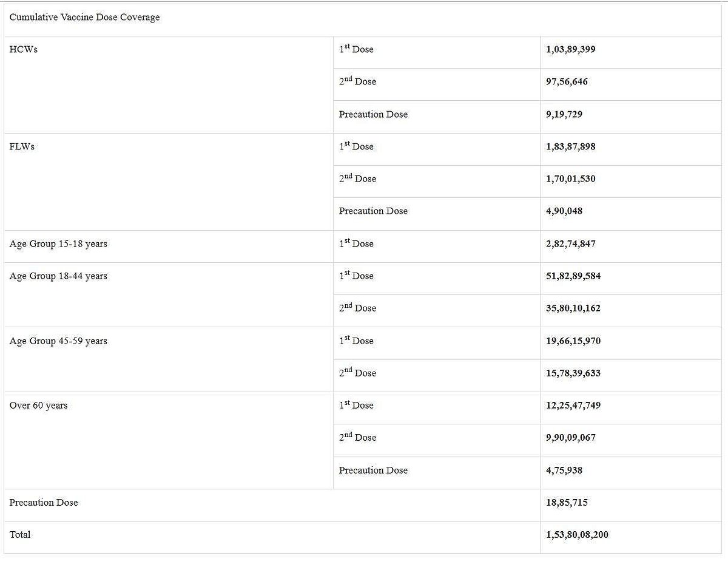Image resolution: width=728 pixels, height=564 pixels.
Task: Select the Over 60 years label
Action: (38, 405)
